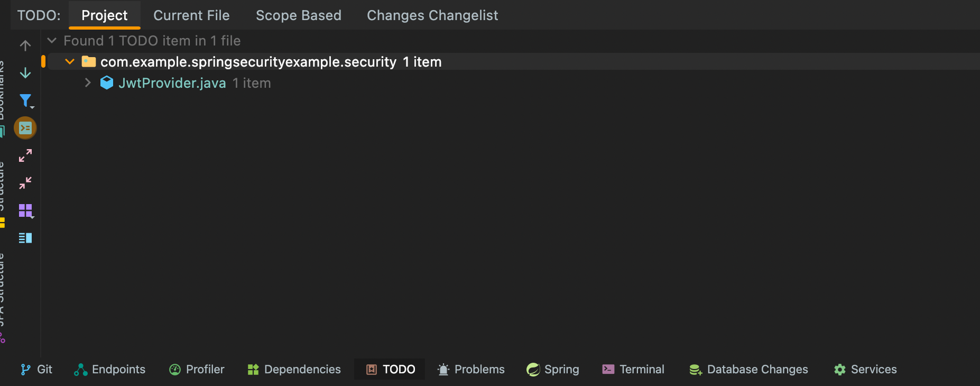The height and width of the screenshot is (386, 980).
Task: Collapse the Found 1 TODO item node
Action: [x=52, y=41]
